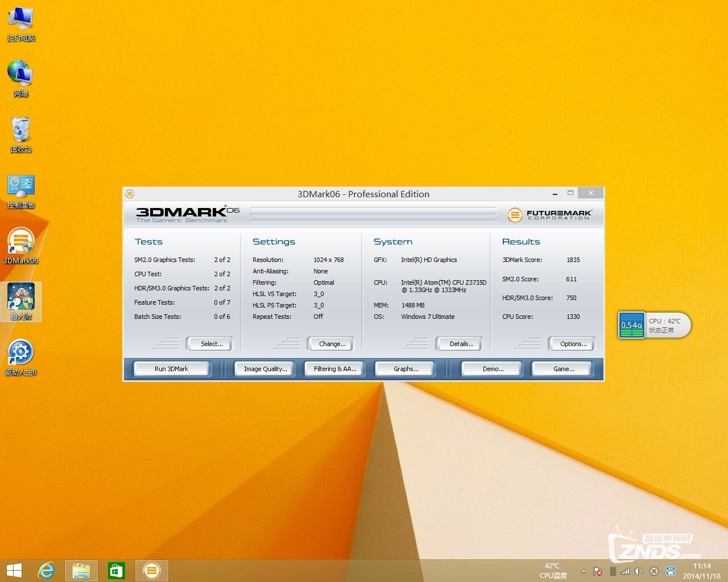Launch Internet Explorer from the taskbar
This screenshot has height=582, width=728.
(x=46, y=570)
